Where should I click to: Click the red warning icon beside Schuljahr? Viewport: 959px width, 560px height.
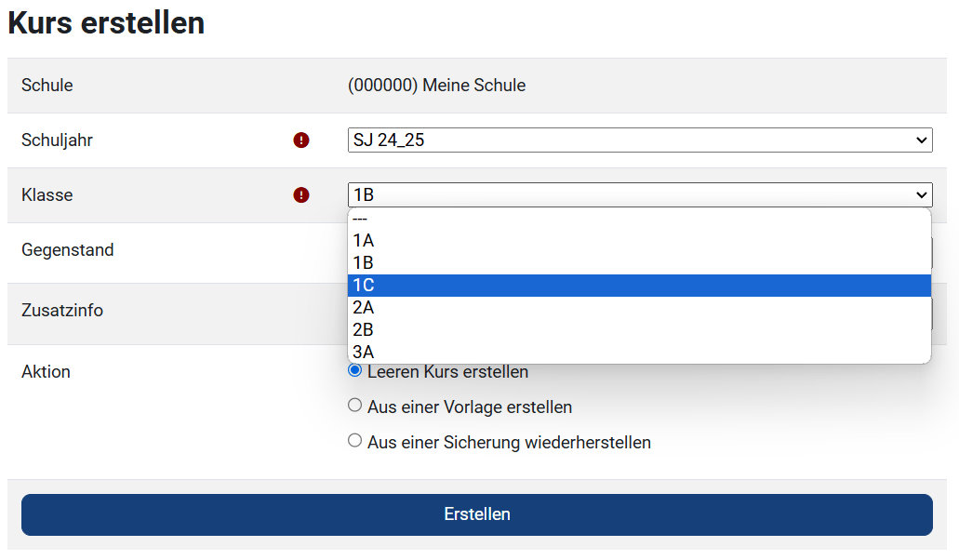300,140
